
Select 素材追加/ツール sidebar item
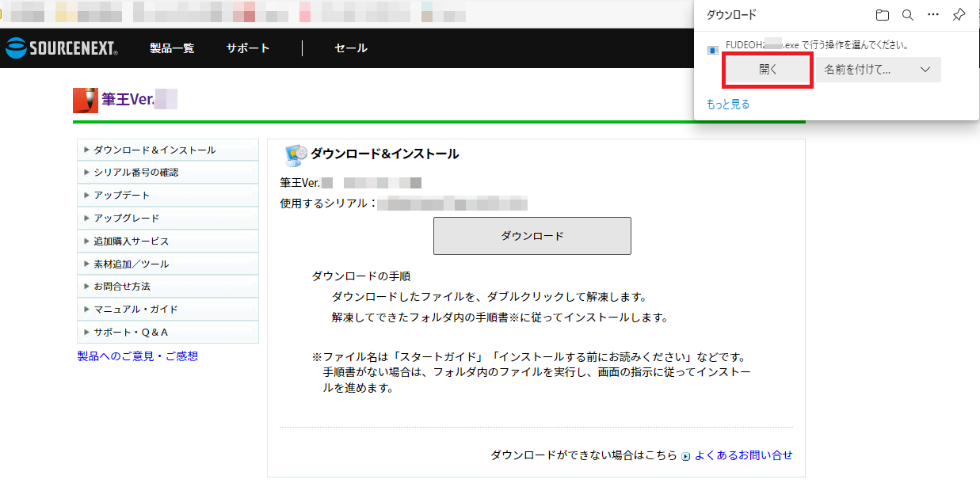coord(168,264)
